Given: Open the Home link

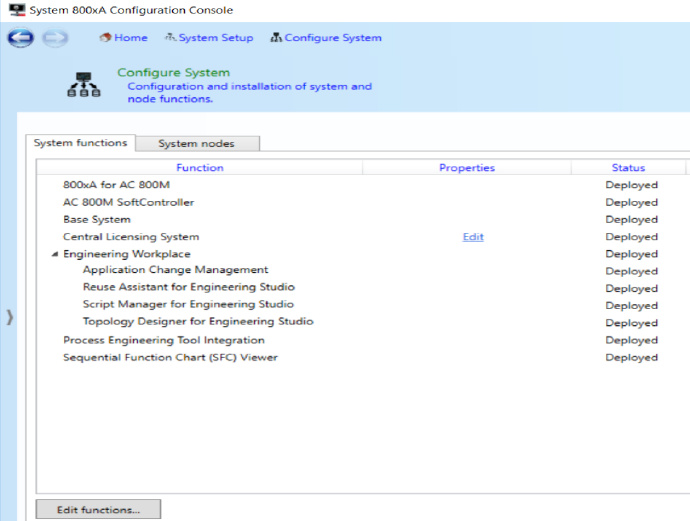Looking at the screenshot, I should click(131, 38).
